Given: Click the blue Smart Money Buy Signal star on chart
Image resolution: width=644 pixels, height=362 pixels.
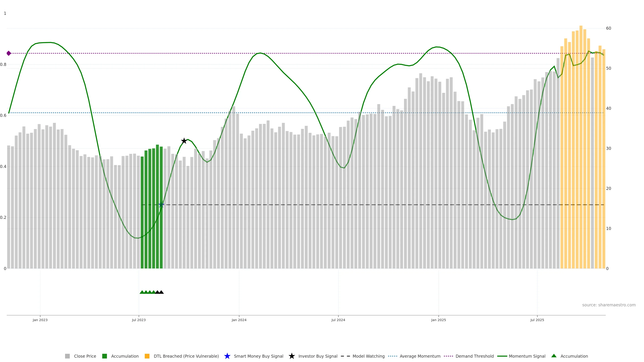Looking at the screenshot, I should tap(161, 205).
